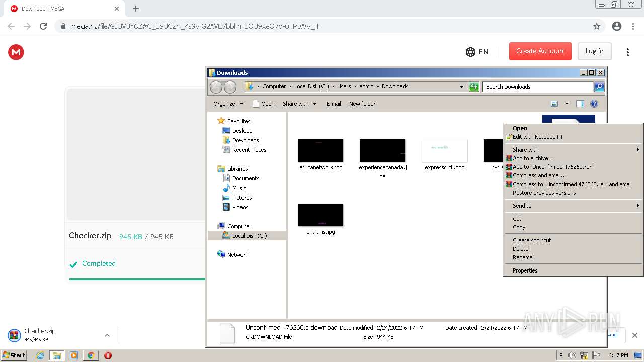This screenshot has height=362, width=644.
Task: Open Music library
Action: (234, 188)
